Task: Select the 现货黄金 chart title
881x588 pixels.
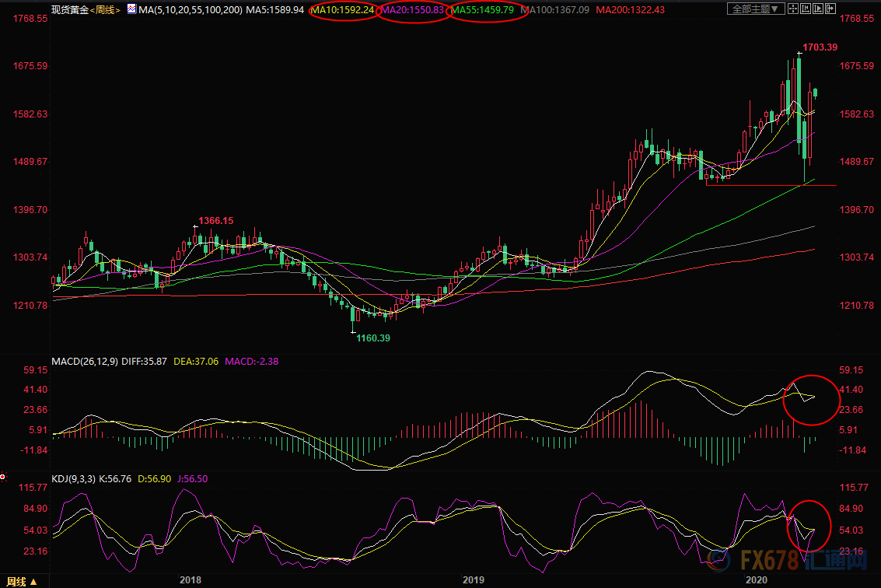Action: pos(69,10)
